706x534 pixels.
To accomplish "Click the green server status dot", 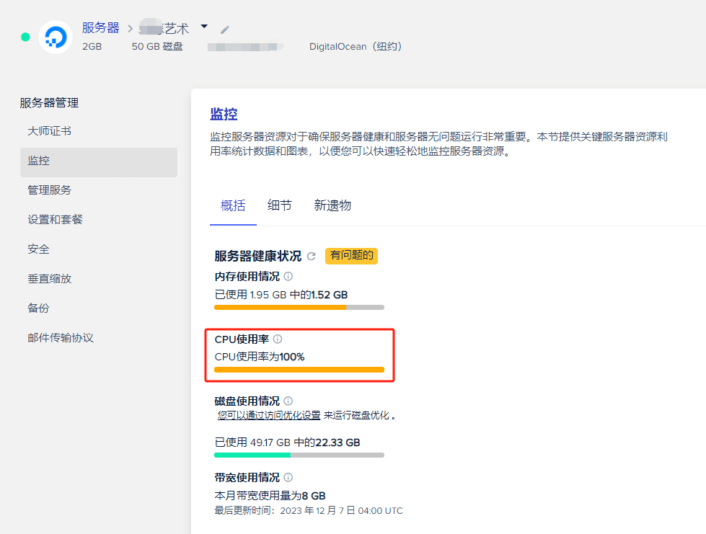I will click(x=25, y=37).
